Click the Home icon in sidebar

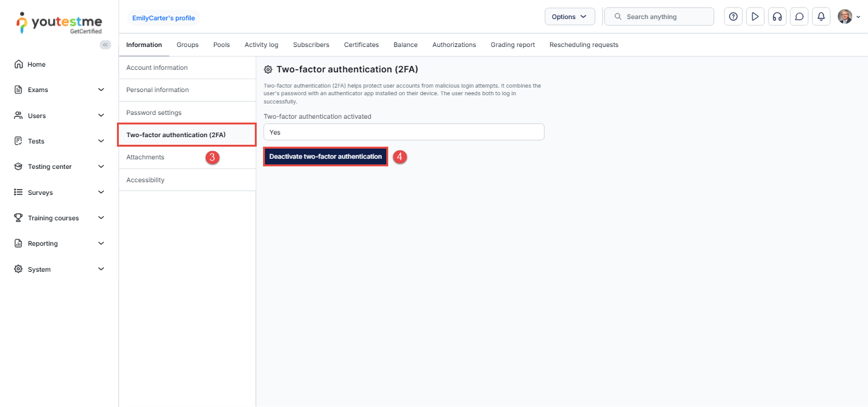pyautogui.click(x=18, y=64)
